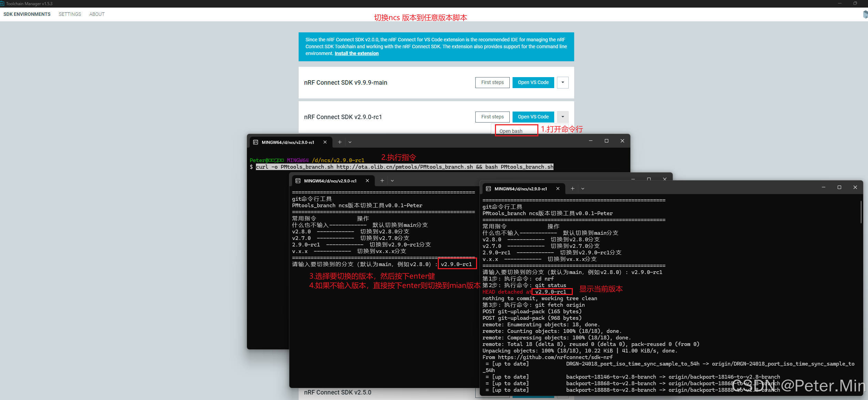Select Open bash from the context menu
The width and height of the screenshot is (868, 400).
(511, 131)
